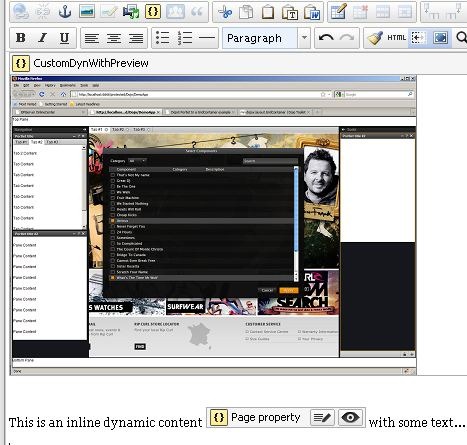Click the text "This is an inline dynamic content"
This screenshot has width=467, height=445.
(x=105, y=423)
